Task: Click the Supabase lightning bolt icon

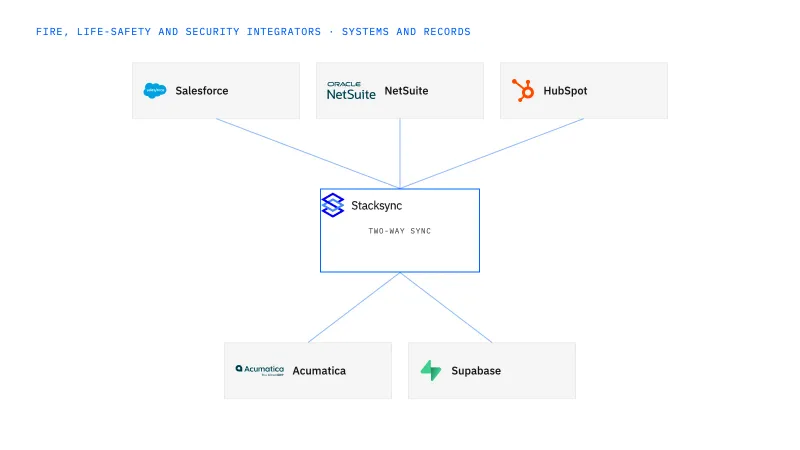Action: (x=431, y=370)
